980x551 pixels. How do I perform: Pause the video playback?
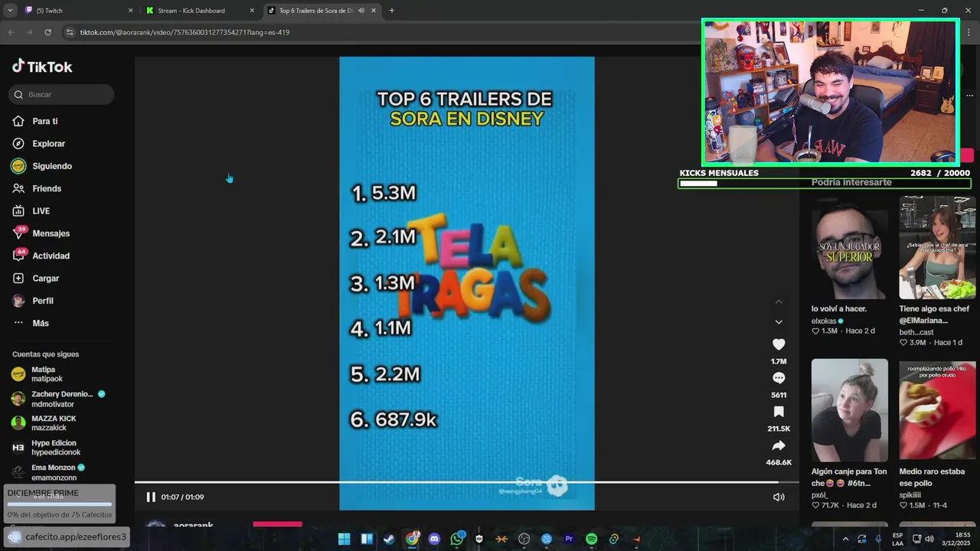pos(151,497)
